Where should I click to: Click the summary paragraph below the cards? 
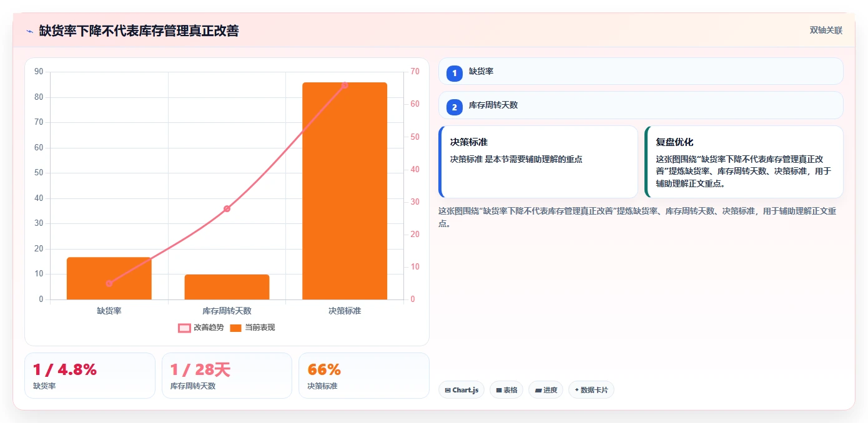pyautogui.click(x=641, y=217)
